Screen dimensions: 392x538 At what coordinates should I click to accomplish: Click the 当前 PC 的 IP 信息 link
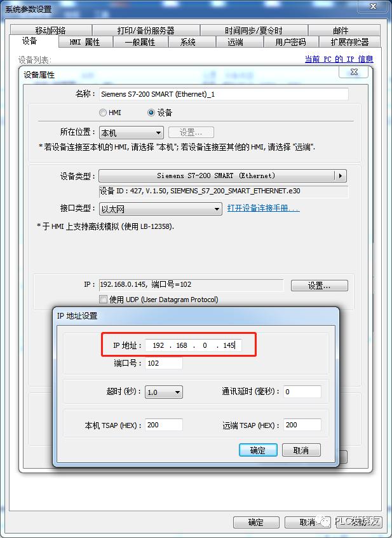pyautogui.click(x=339, y=59)
